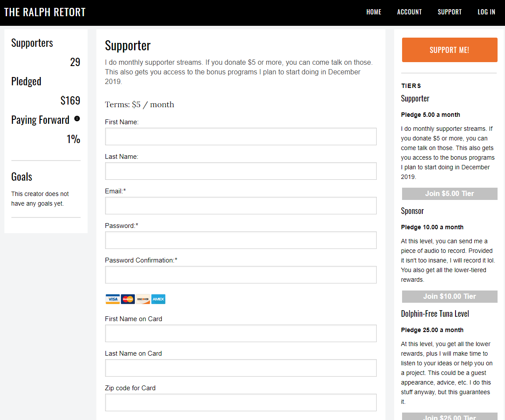Image resolution: width=505 pixels, height=420 pixels.
Task: Click 'Pledge 25.00 a month' text
Action: [x=432, y=330]
